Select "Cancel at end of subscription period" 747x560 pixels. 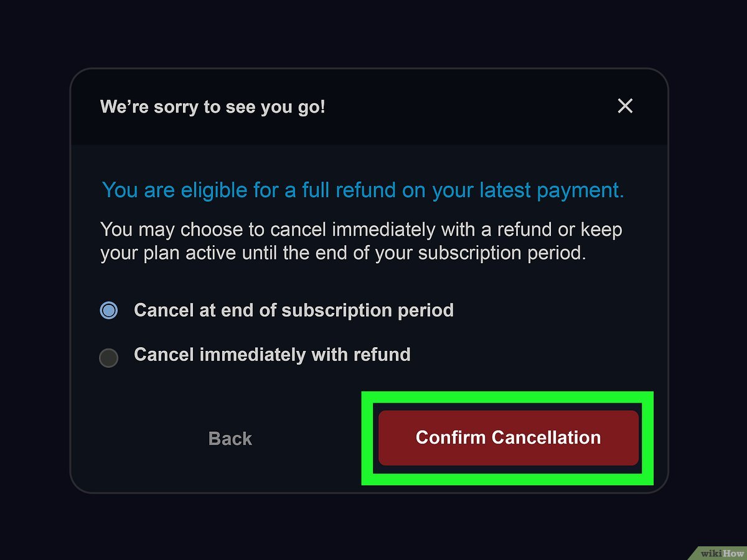[108, 310]
